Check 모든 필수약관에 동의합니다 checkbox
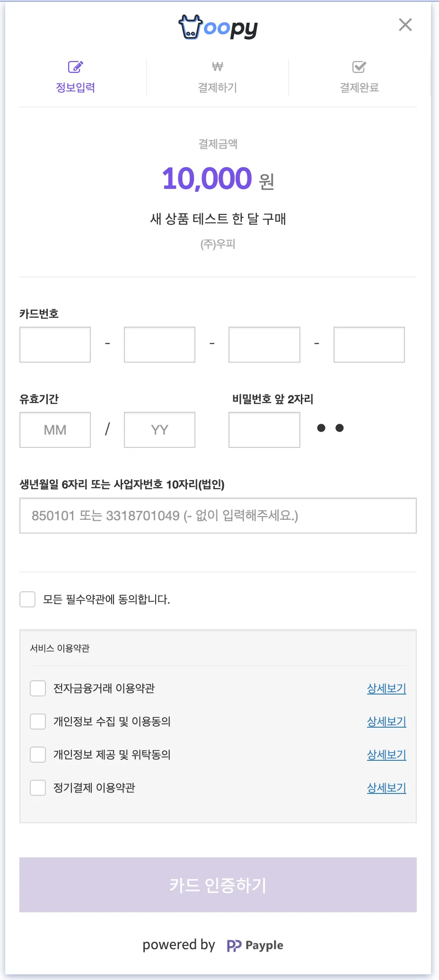Viewport: 439px width, 980px height. (27, 599)
